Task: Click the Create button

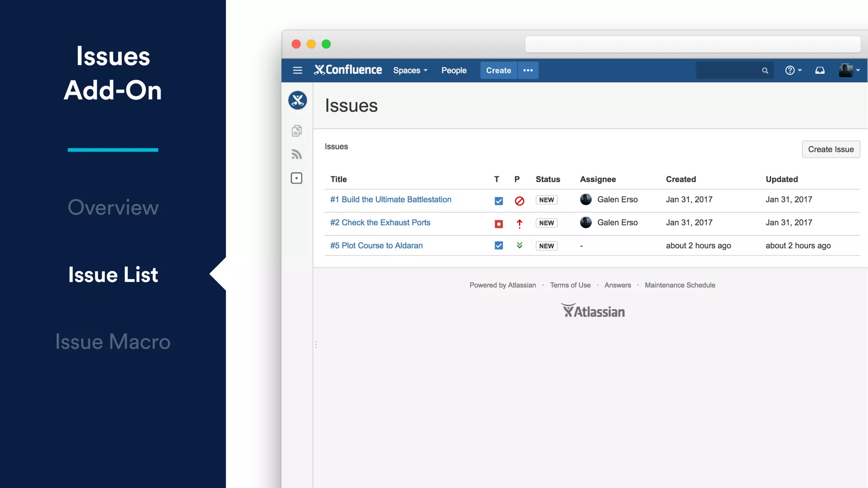Action: click(x=498, y=70)
